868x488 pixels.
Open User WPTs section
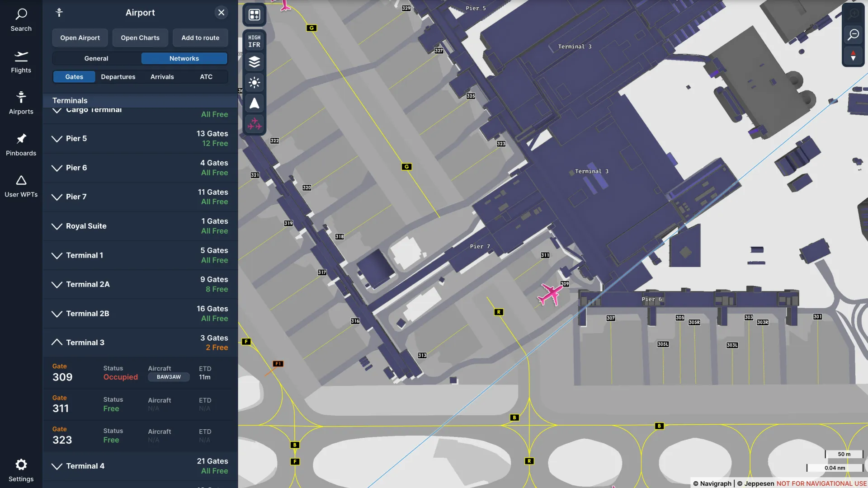21,187
